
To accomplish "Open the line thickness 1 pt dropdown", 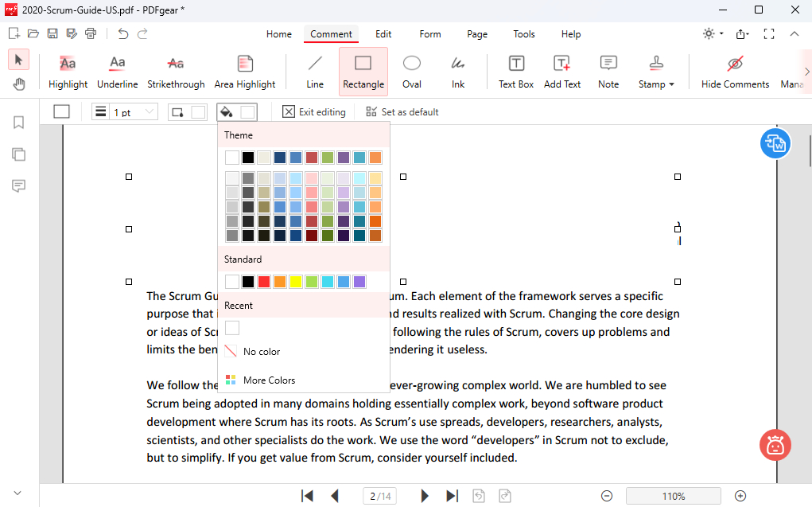I will pyautogui.click(x=125, y=112).
